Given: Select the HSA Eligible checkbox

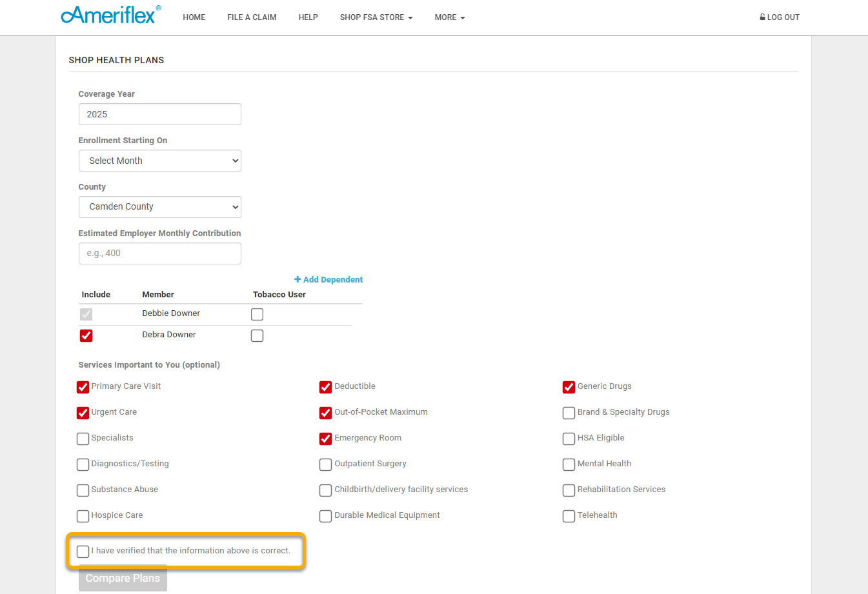Looking at the screenshot, I should pyautogui.click(x=569, y=439).
